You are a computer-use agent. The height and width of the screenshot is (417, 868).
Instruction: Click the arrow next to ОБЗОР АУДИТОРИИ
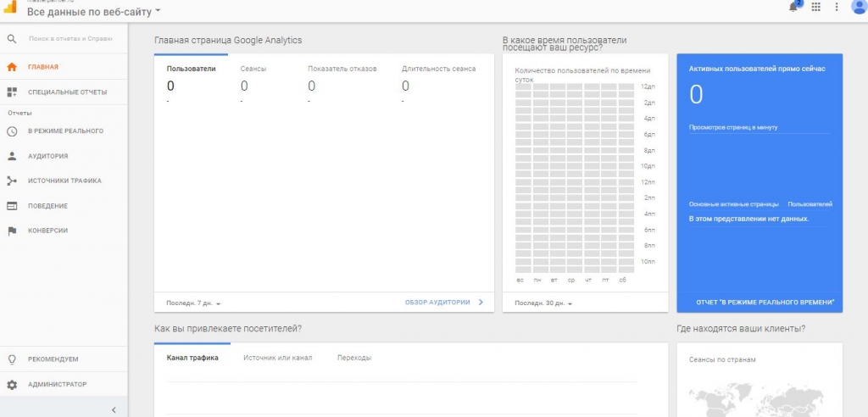point(481,303)
